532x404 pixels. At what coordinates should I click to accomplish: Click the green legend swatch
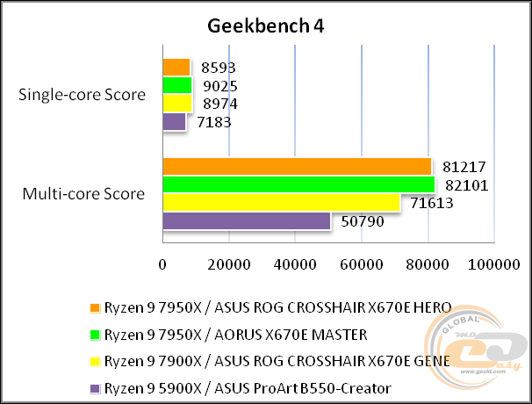click(95, 335)
